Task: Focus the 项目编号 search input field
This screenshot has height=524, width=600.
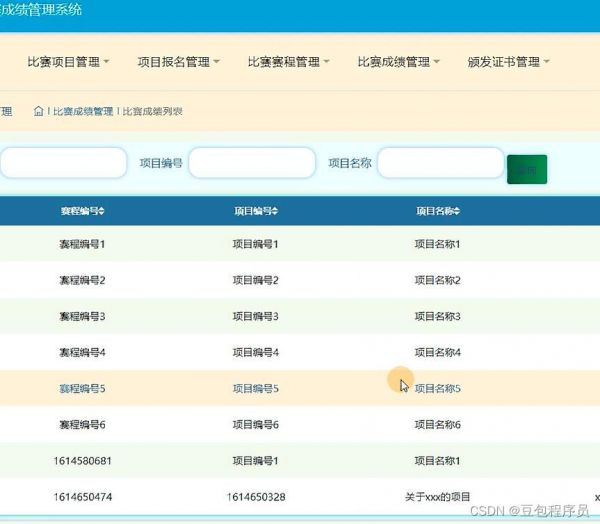Action: [252, 163]
